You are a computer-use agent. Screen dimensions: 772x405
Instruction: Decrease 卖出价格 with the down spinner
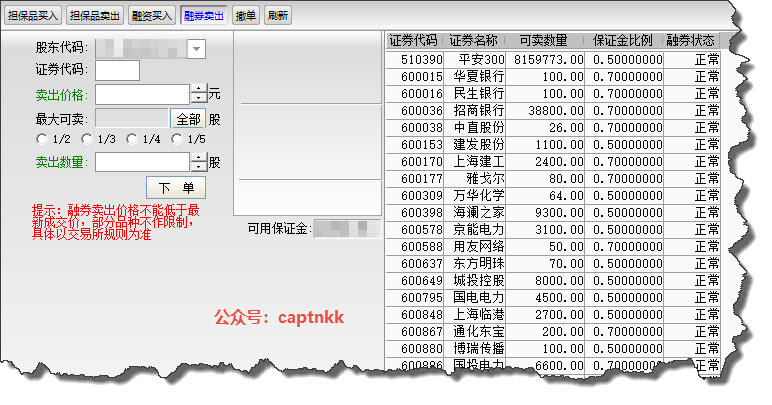pos(198,99)
